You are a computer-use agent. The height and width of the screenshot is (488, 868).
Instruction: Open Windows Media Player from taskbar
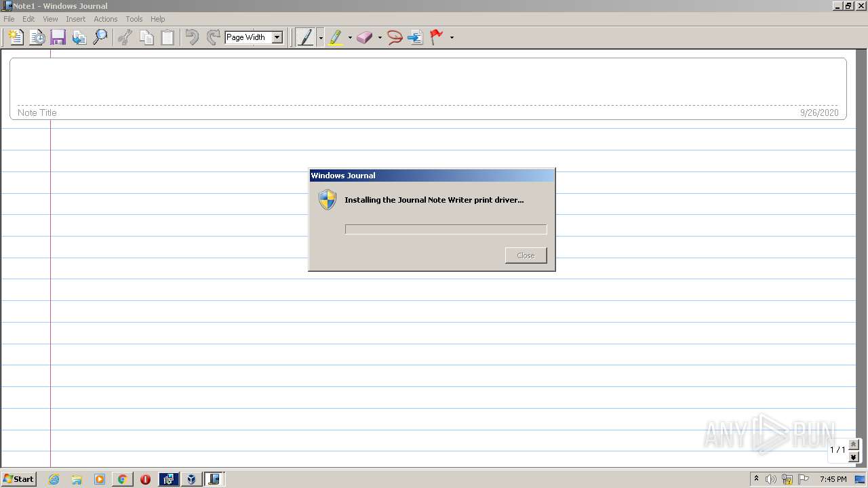[100, 479]
